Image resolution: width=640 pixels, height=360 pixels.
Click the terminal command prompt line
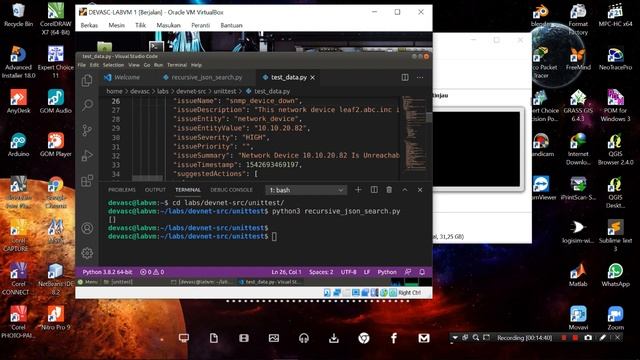tap(192, 236)
